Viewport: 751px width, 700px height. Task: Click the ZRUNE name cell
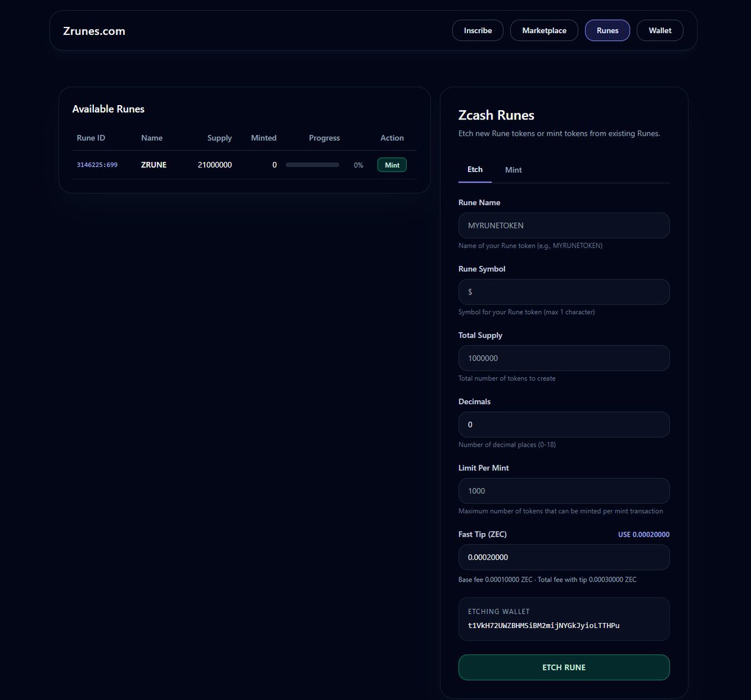pyautogui.click(x=154, y=165)
